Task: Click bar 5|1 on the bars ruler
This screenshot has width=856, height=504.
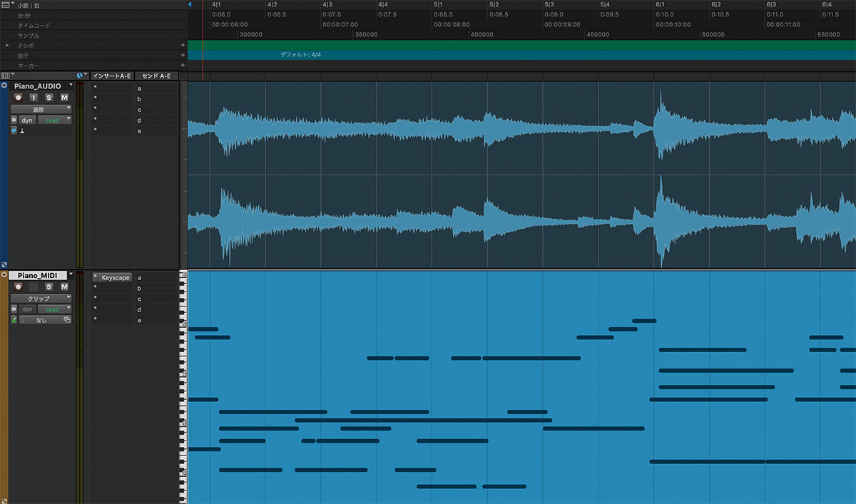Action: [x=439, y=5]
